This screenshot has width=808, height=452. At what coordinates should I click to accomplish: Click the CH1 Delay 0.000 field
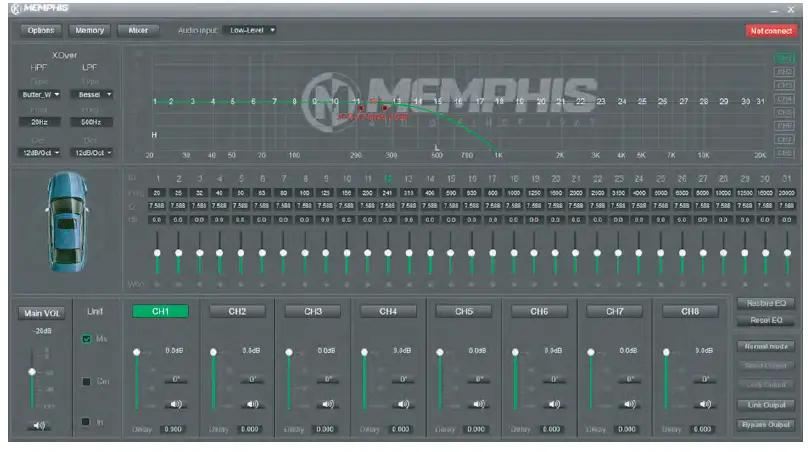pos(174,429)
